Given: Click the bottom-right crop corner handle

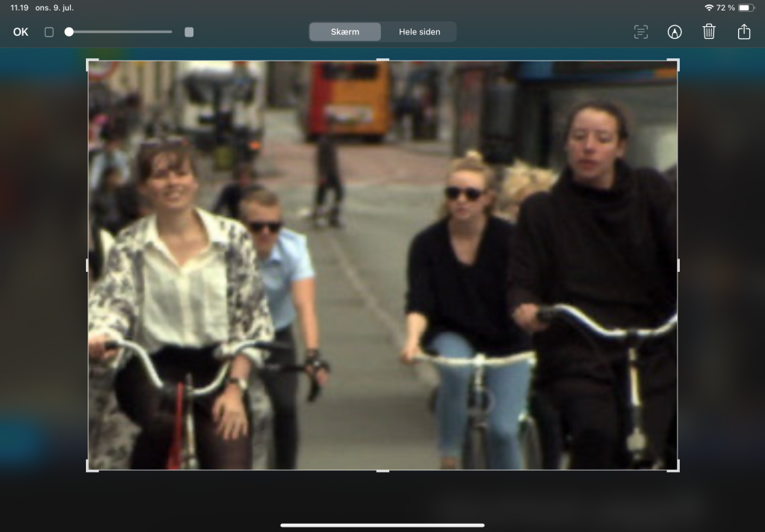Looking at the screenshot, I should pos(677,469).
